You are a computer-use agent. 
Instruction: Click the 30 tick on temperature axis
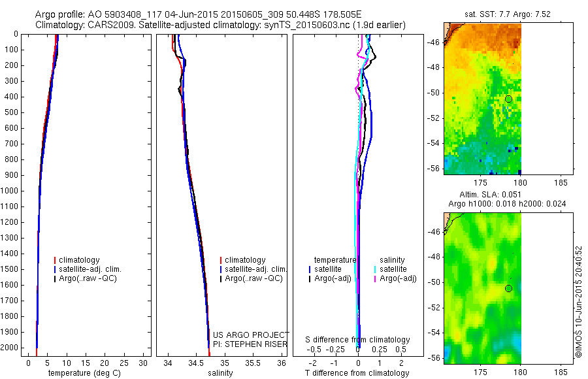click(143, 363)
